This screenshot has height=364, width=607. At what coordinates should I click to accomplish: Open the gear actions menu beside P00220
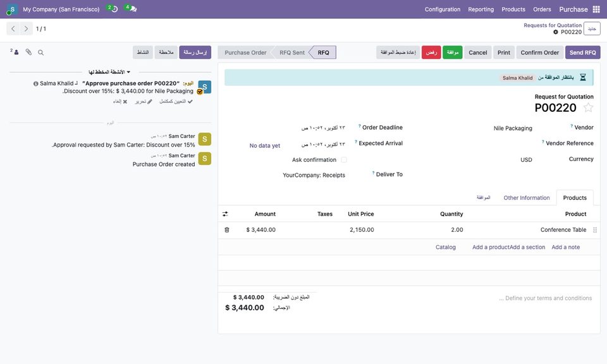[556, 32]
